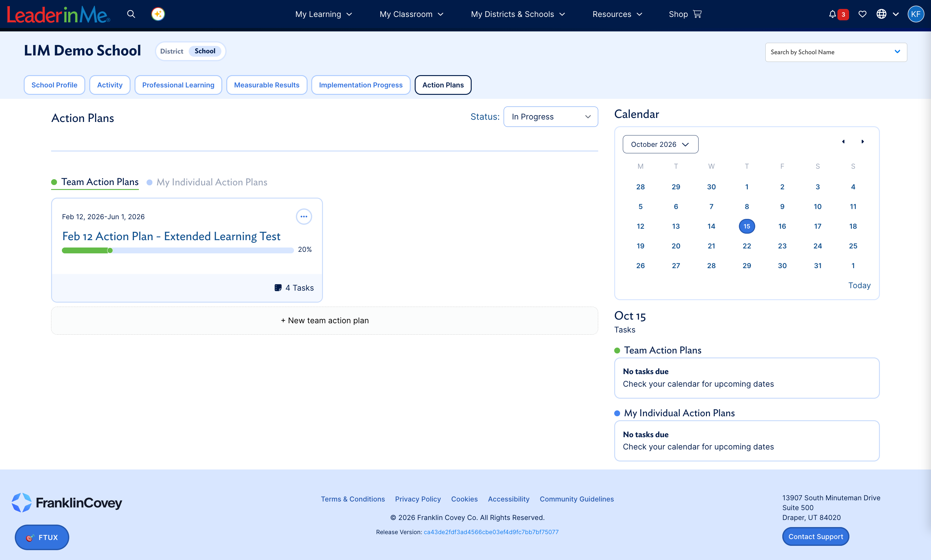The image size is (931, 560).
Task: Open Search by School Name dropdown
Action: click(x=836, y=52)
